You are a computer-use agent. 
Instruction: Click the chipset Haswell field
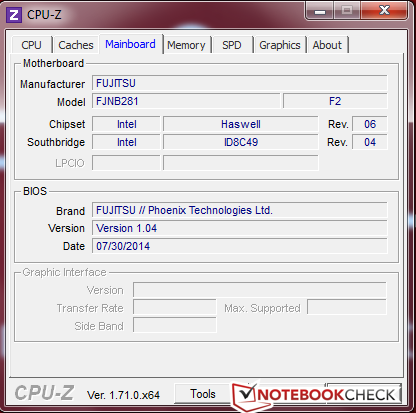pos(241,124)
